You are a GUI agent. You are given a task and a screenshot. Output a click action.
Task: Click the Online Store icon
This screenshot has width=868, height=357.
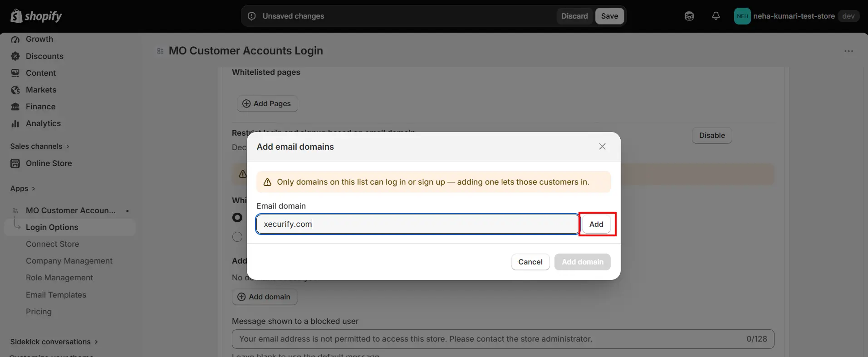[15, 163]
